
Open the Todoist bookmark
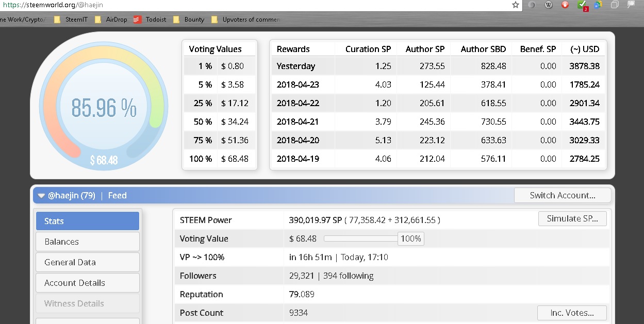click(150, 20)
